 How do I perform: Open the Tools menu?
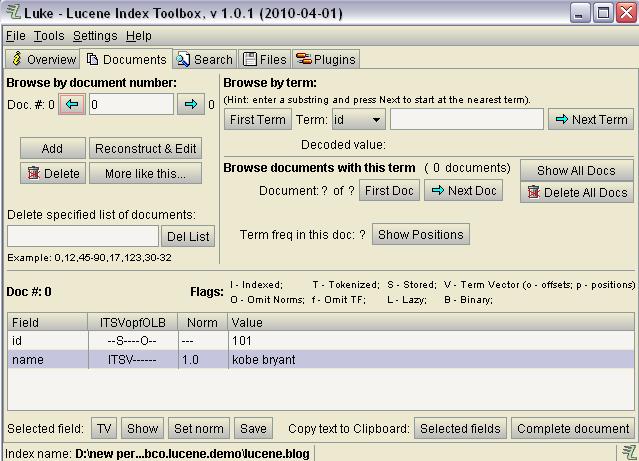point(49,36)
